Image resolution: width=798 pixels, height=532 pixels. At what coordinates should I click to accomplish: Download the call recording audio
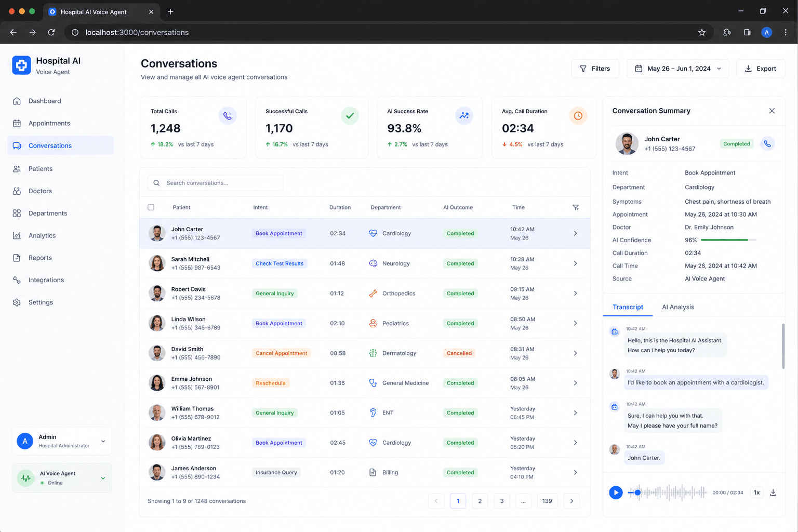[773, 493]
